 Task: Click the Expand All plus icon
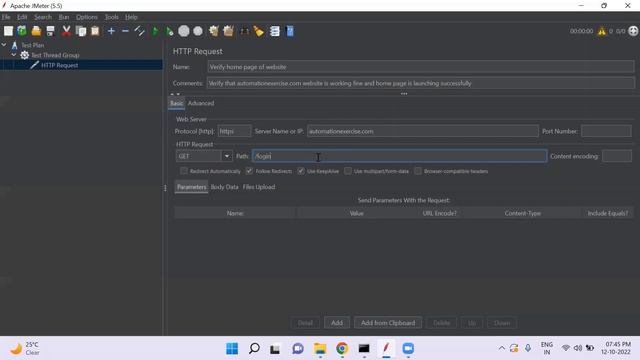111,31
